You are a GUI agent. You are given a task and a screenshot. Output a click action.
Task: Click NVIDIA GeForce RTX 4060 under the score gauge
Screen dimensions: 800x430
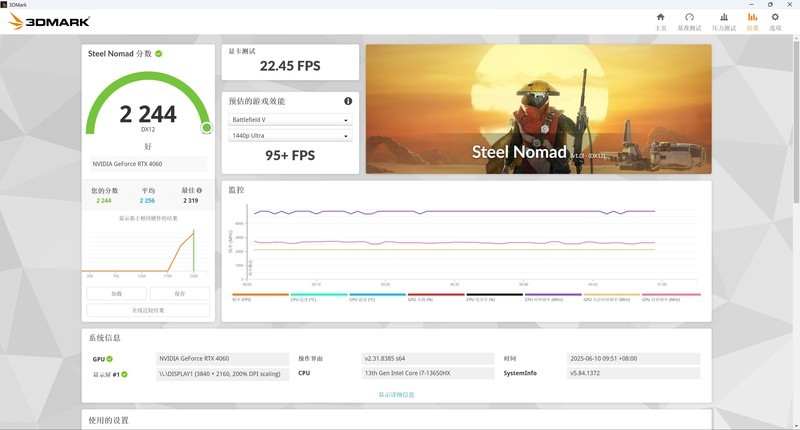(148, 164)
